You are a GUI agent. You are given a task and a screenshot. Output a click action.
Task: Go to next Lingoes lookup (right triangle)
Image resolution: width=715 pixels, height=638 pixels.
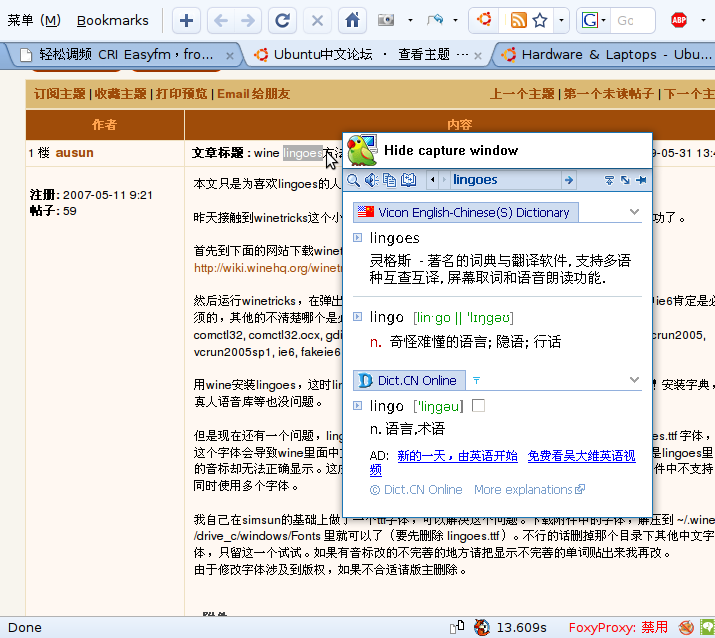[444, 180]
